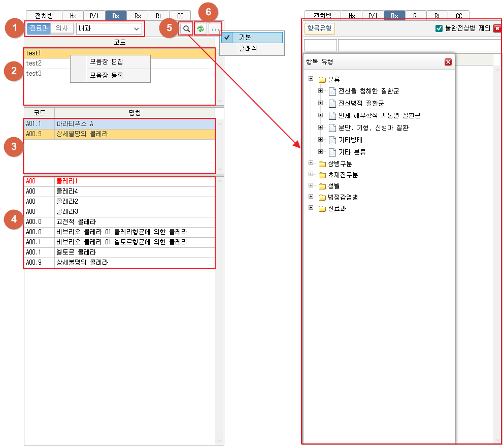Open the ellipsis more-options button

pyautogui.click(x=216, y=29)
